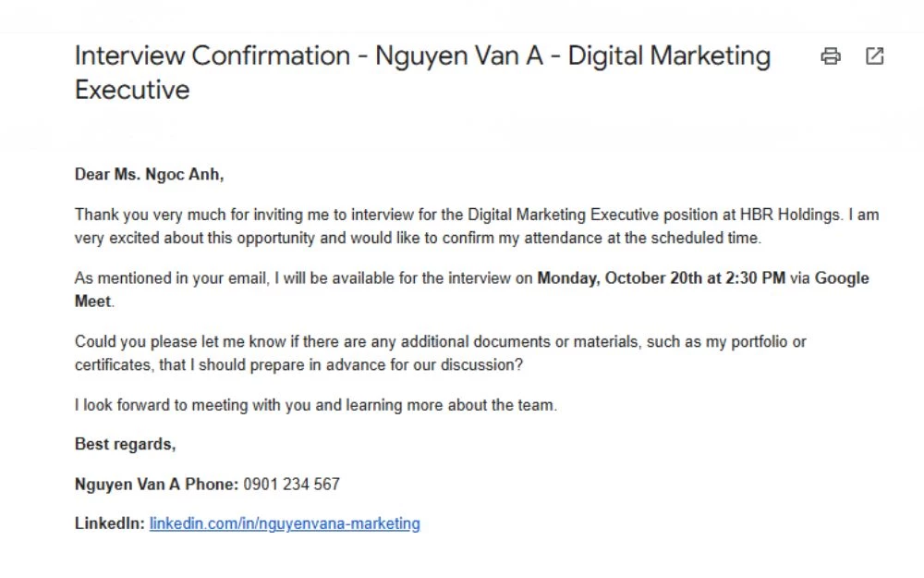Click the 'Dear Ms. Ngoc Anh' greeting

149,174
